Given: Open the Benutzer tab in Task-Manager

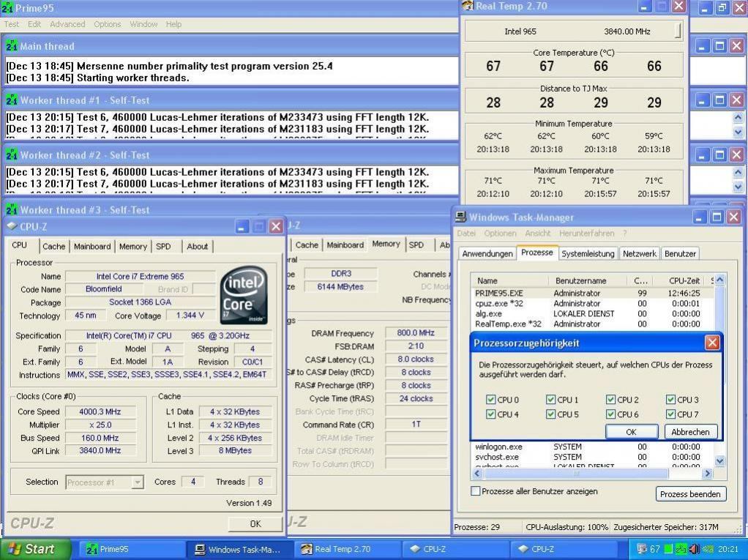Looking at the screenshot, I should (x=680, y=254).
